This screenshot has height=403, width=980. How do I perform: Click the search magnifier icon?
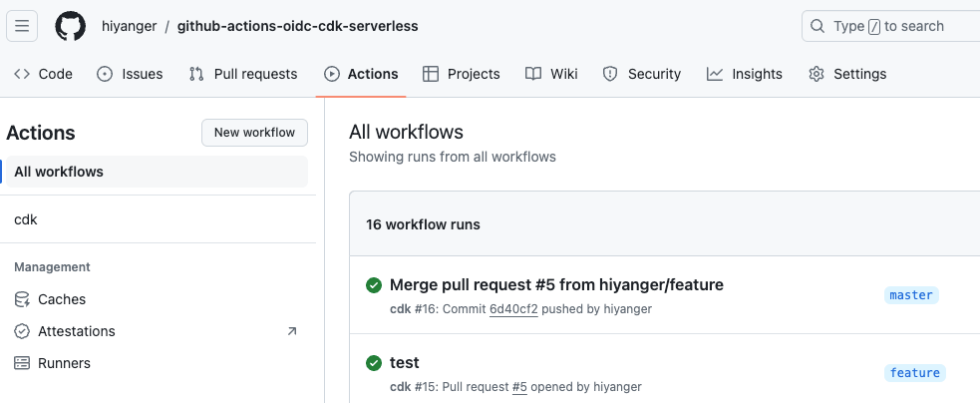(x=817, y=26)
